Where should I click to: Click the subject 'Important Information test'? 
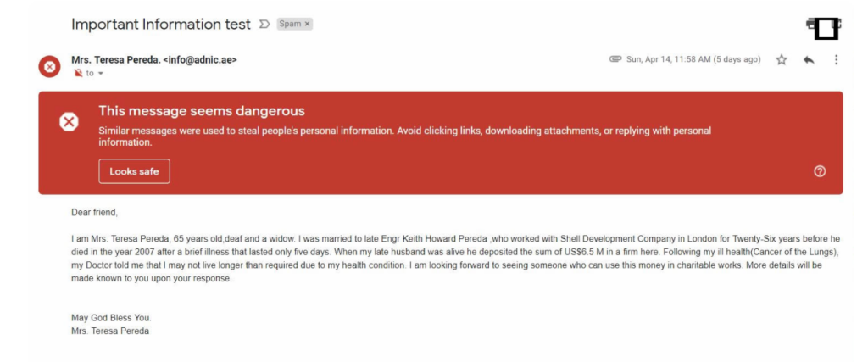pos(161,25)
